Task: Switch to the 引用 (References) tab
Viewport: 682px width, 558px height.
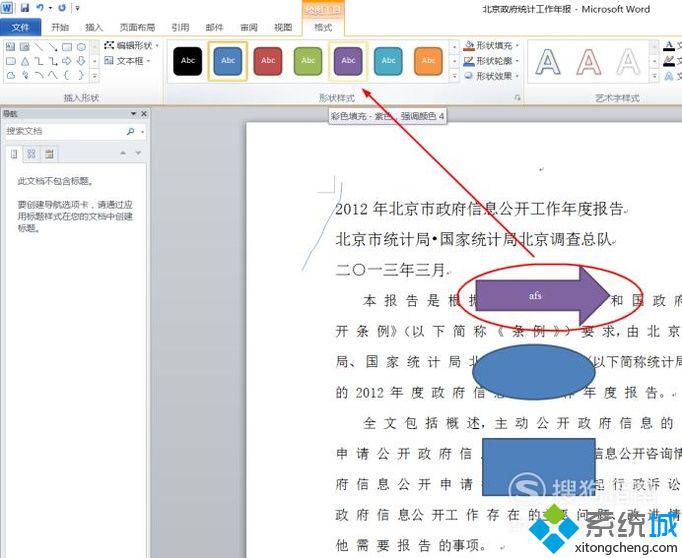Action: point(180,27)
